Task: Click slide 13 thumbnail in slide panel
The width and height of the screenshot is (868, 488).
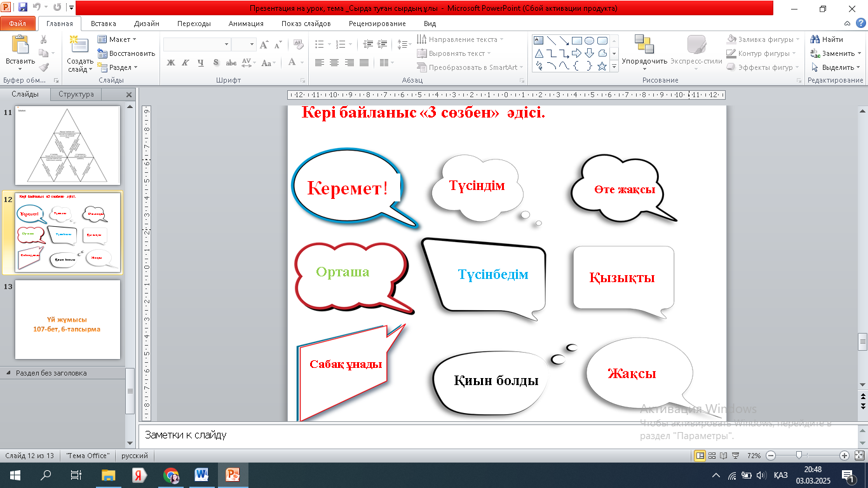Action: coord(67,320)
